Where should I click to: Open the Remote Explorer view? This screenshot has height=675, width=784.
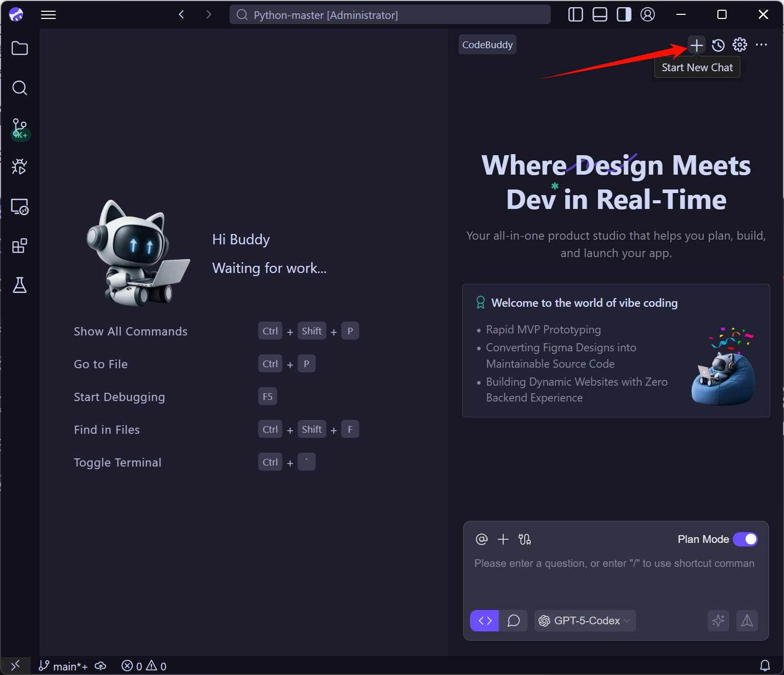click(19, 207)
